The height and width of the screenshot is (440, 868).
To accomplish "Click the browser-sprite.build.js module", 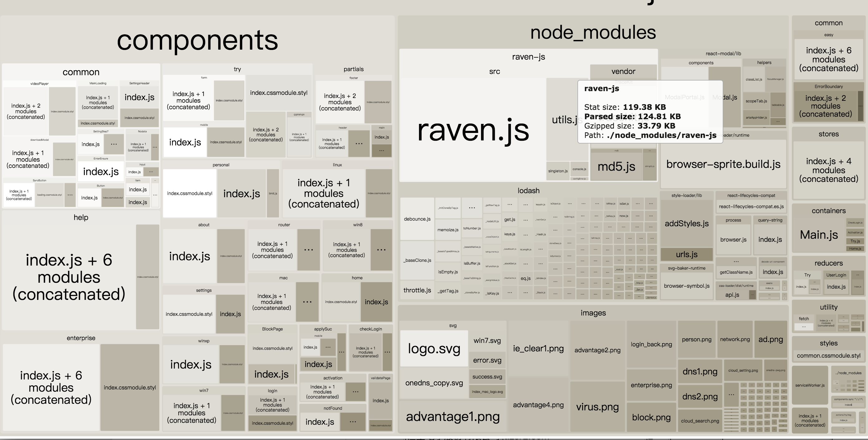I will [723, 164].
